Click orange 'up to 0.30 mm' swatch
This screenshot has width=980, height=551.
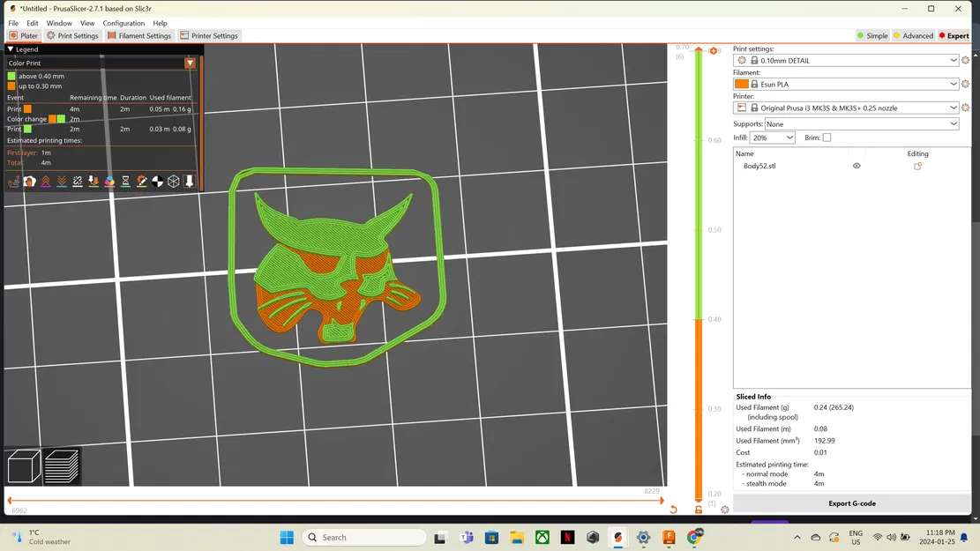11,86
